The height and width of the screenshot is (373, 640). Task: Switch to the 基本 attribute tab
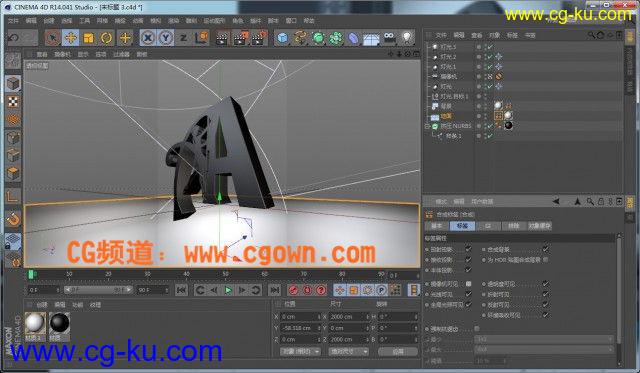(x=437, y=226)
